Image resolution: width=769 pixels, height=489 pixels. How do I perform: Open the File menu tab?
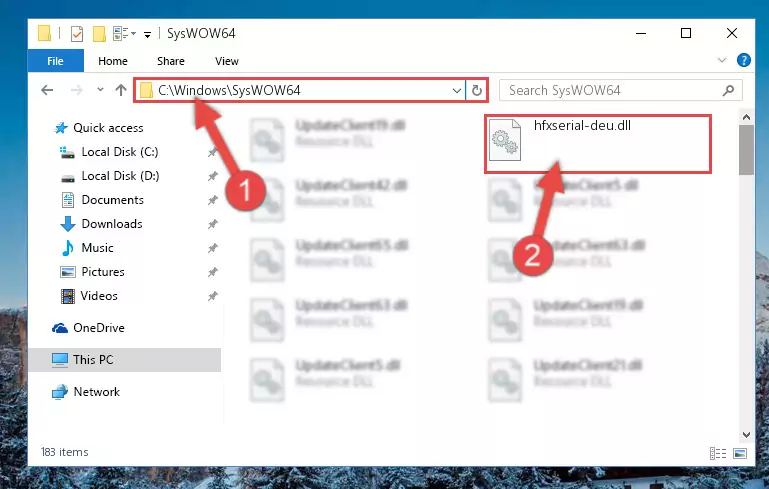point(55,61)
